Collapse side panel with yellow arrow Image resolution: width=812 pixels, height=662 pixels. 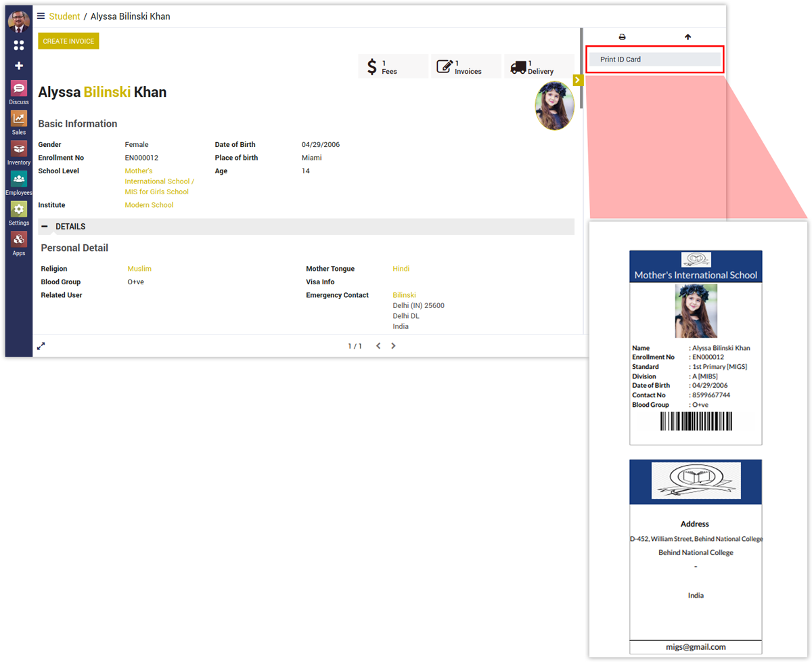coord(577,80)
